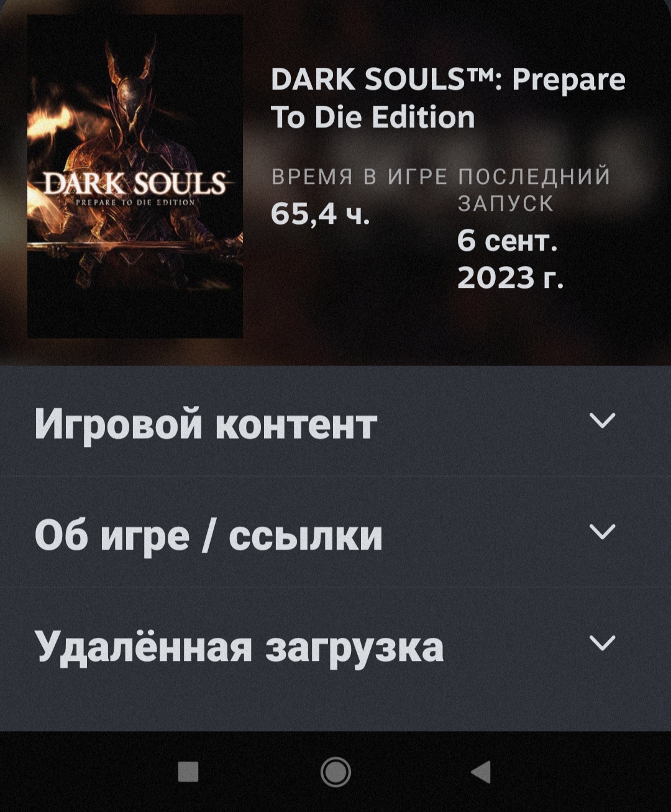671x812 pixels.
Task: Open the Удалённая загрузка section label
Action: (239, 647)
